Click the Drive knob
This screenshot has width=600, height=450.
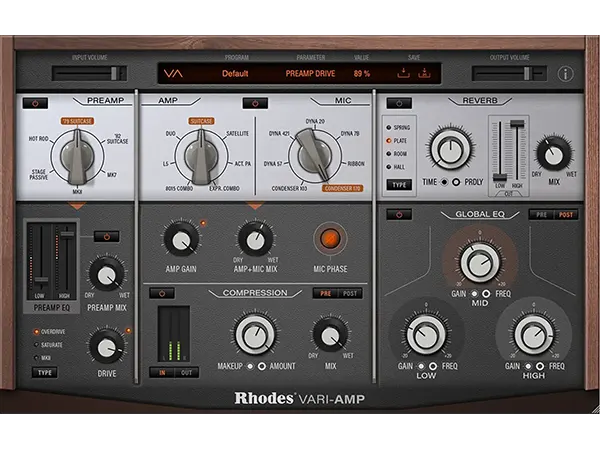(x=106, y=346)
